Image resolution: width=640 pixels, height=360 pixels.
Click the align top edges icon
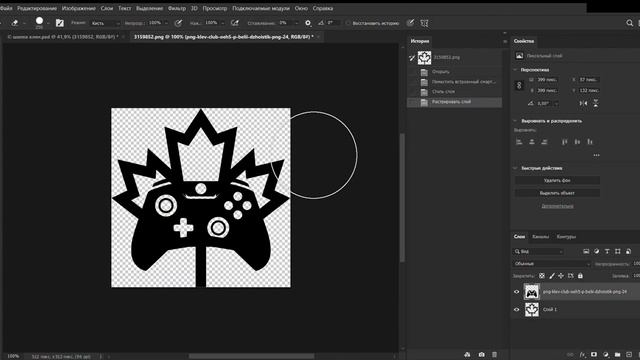pos(564,142)
